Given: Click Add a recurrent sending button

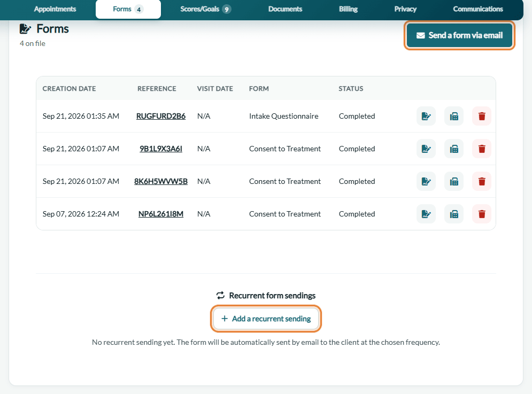Looking at the screenshot, I should coord(266,319).
